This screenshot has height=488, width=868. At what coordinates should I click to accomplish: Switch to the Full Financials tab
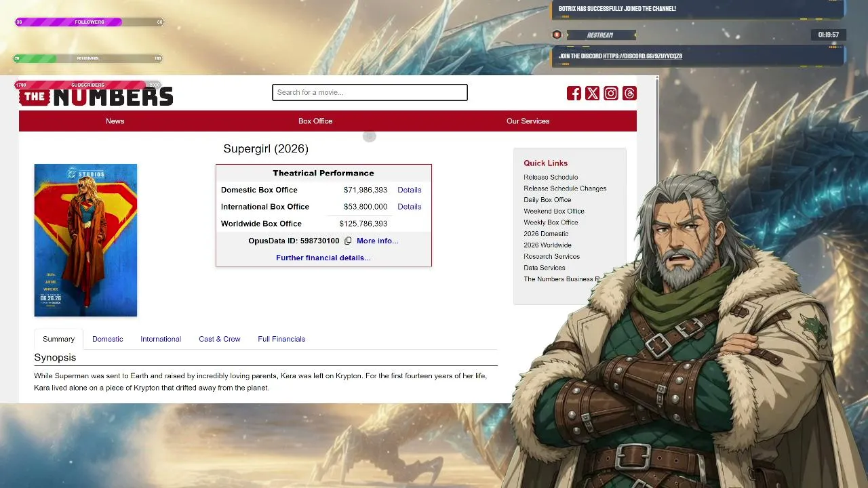click(x=281, y=339)
